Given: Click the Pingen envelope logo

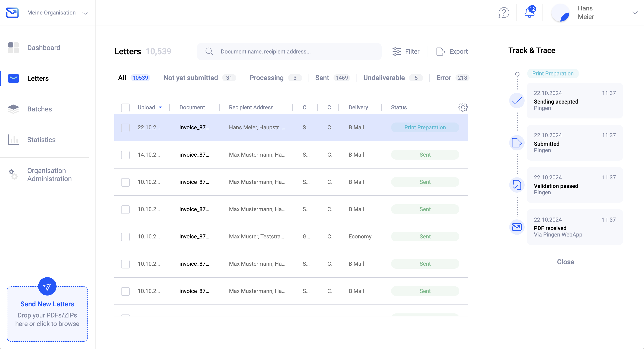Looking at the screenshot, I should (12, 13).
